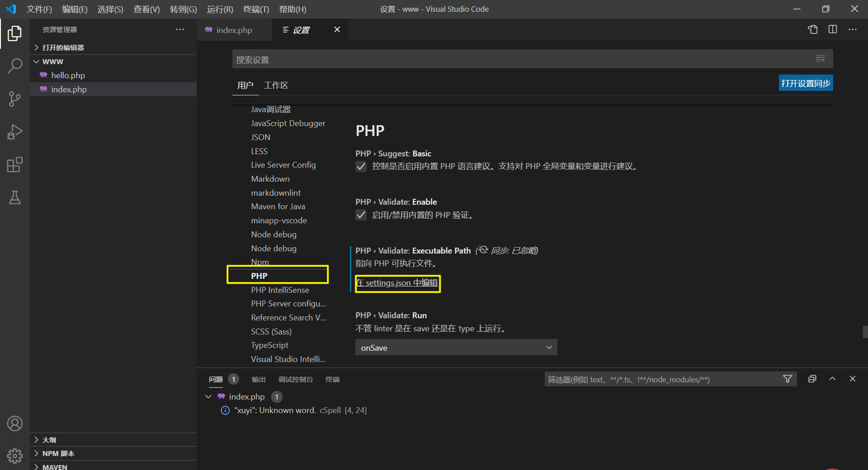Viewport: 868px width, 470px height.
Task: Click the settings editor vertical scrollbar
Action: pos(865,332)
